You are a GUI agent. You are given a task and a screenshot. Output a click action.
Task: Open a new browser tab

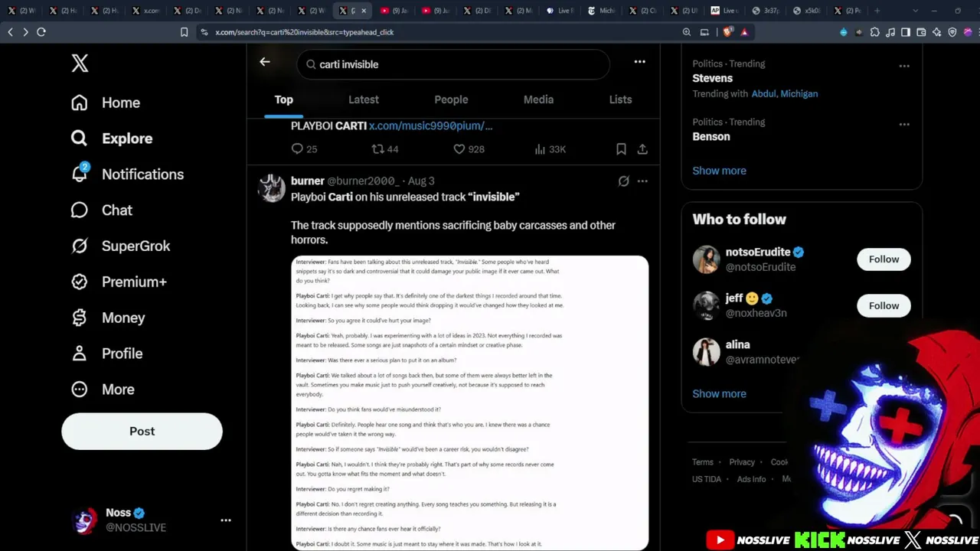coord(877,11)
